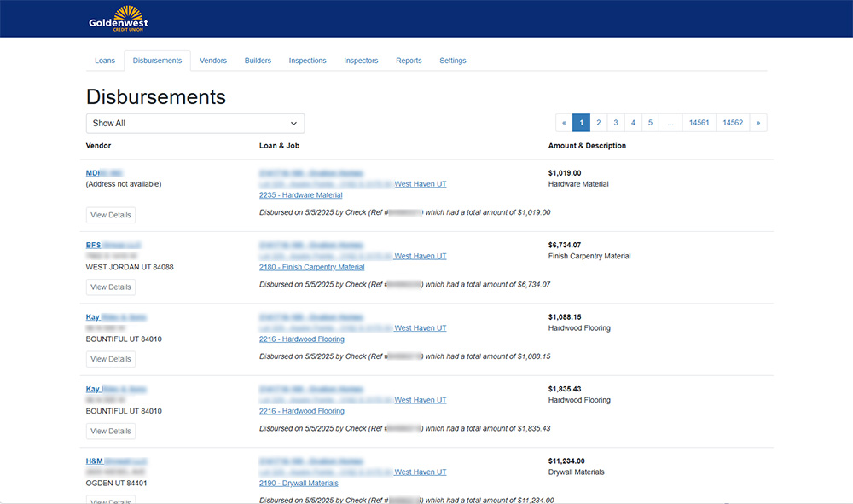Go to the Builders tab

258,61
